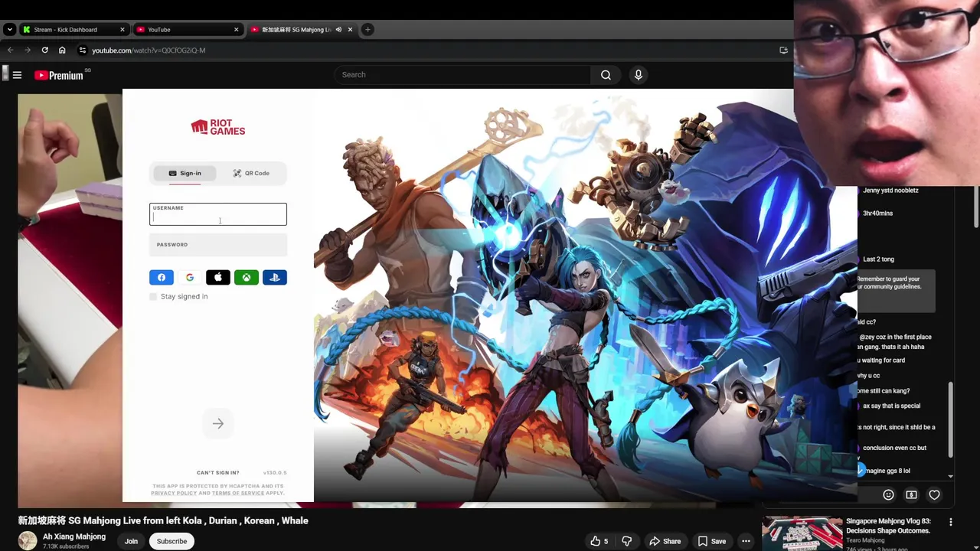
Task: Start voice search with the microphone icon
Action: 639,75
